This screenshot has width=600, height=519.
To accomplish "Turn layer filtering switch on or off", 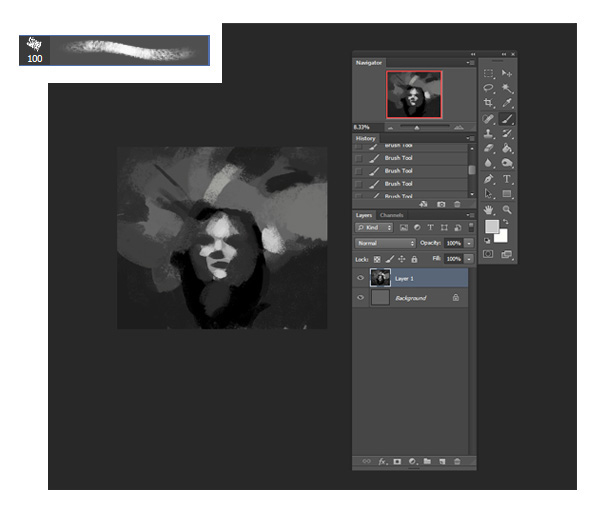I will pos(471,227).
